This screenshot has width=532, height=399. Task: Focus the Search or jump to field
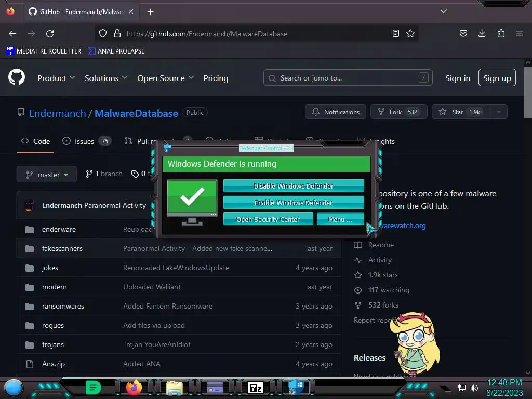pos(348,78)
